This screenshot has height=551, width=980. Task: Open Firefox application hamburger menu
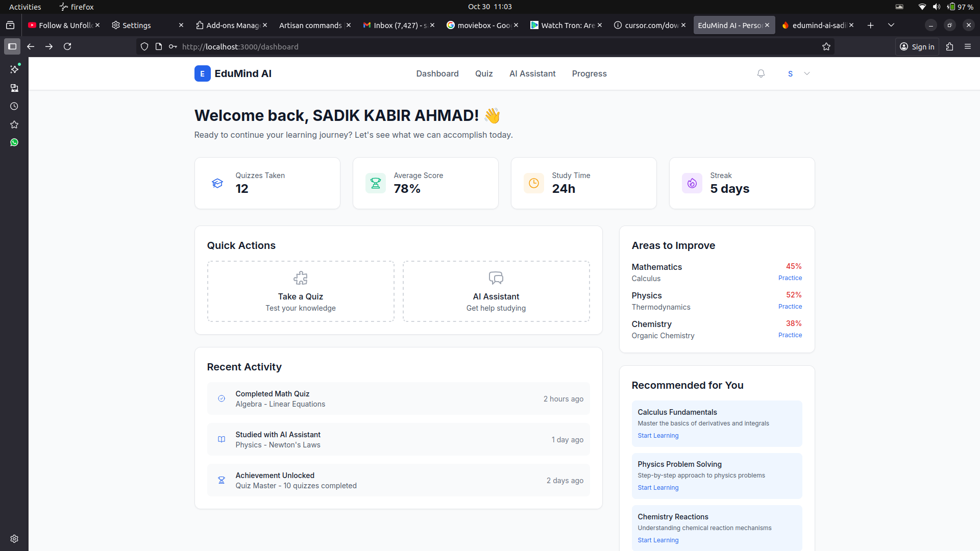(x=968, y=46)
